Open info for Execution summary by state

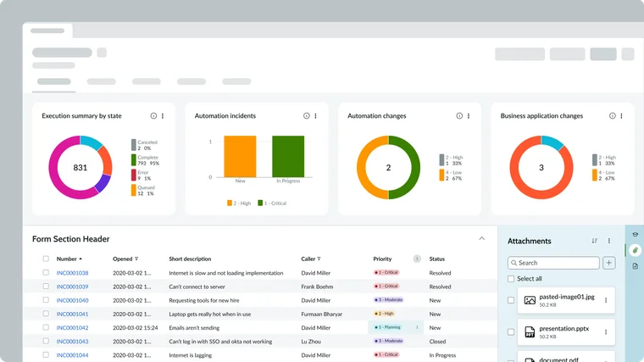[153, 116]
